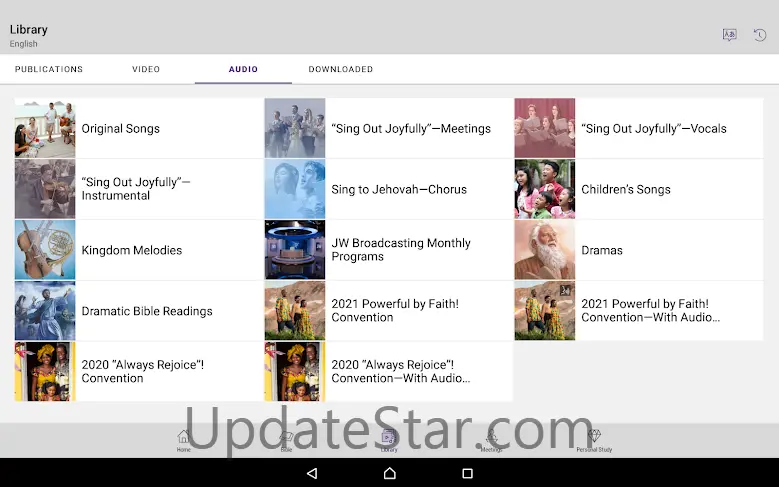Select "Sing Out Joyfully"—Instrumental title text

(136, 189)
